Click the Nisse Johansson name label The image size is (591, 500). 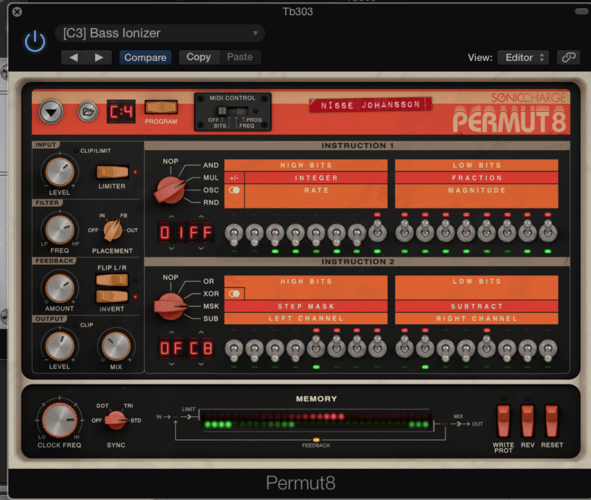370,104
